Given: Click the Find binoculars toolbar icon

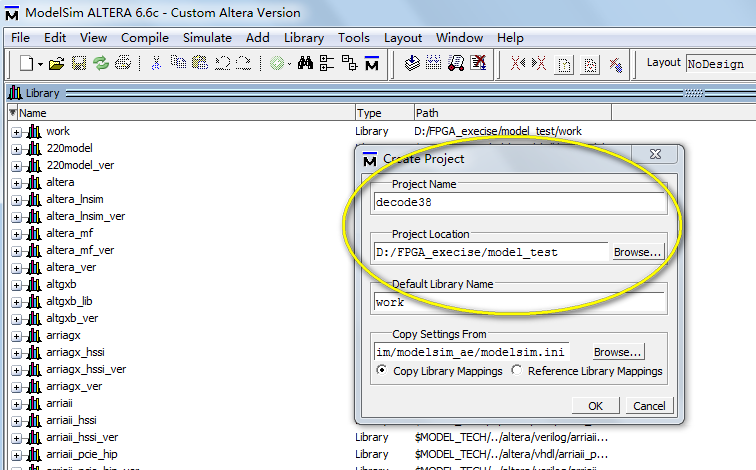Looking at the screenshot, I should [306, 63].
